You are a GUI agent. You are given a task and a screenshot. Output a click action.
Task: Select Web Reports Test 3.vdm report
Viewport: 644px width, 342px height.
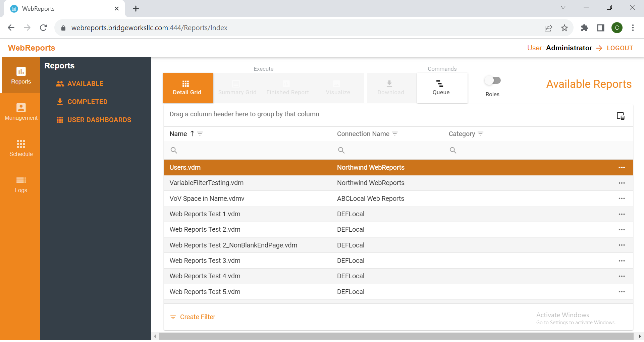(398, 261)
